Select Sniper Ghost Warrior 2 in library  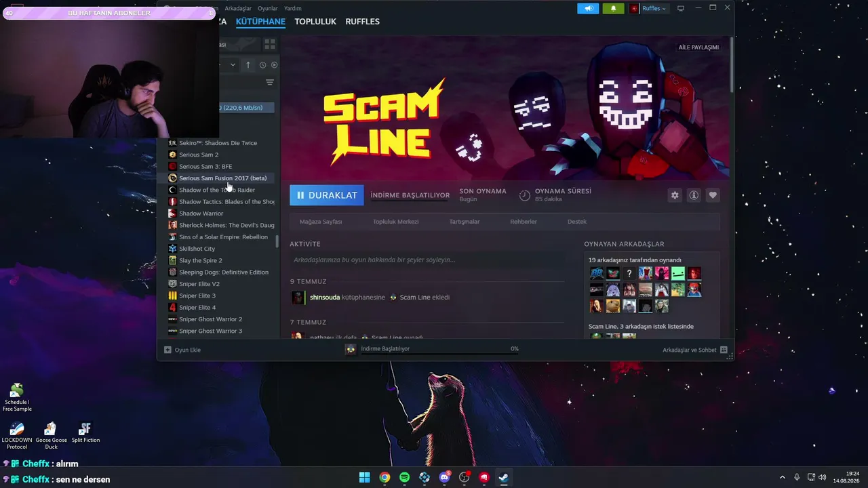click(x=222, y=319)
